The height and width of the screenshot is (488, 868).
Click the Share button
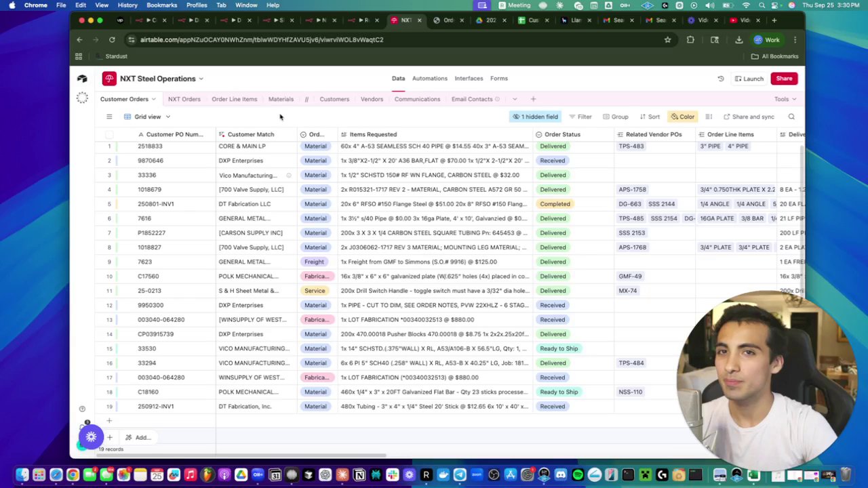point(784,79)
